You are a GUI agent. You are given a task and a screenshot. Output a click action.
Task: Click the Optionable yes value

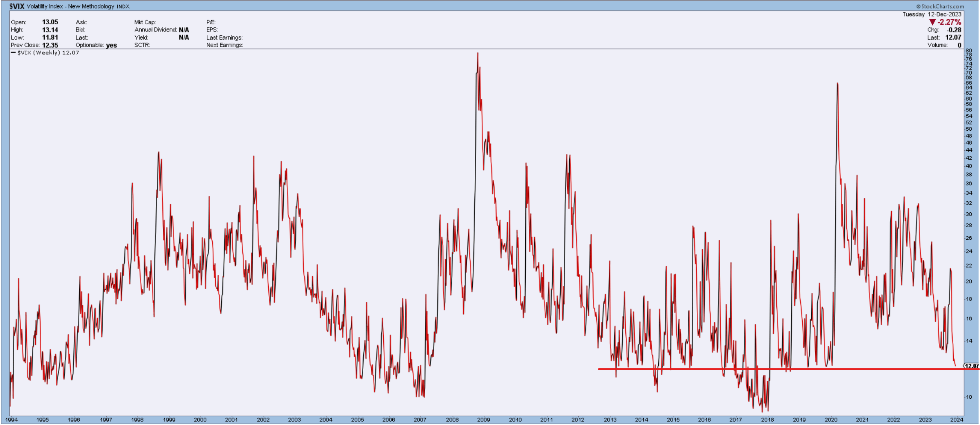click(111, 45)
